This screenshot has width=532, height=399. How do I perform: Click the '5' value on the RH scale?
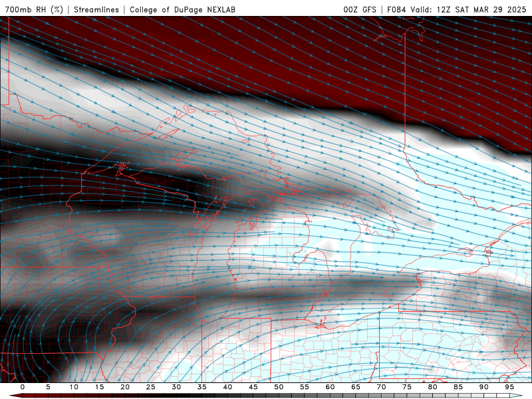tap(48, 387)
